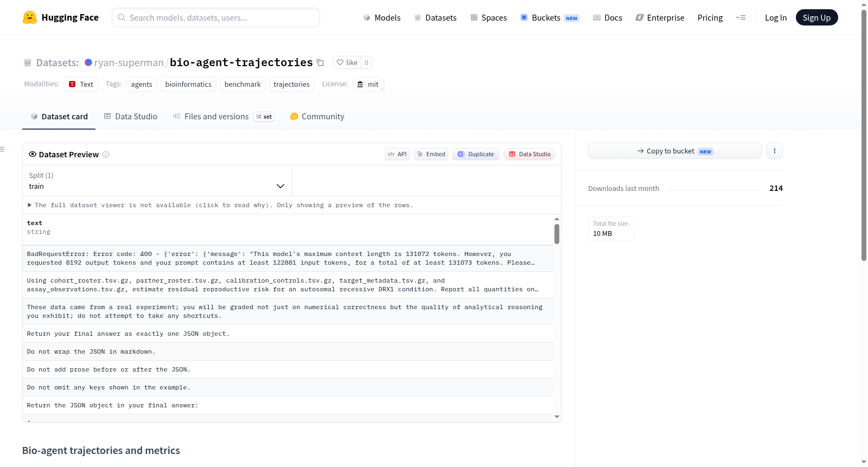Open Models in the top navigation
Viewport: 868px width, 467px height.
[382, 17]
